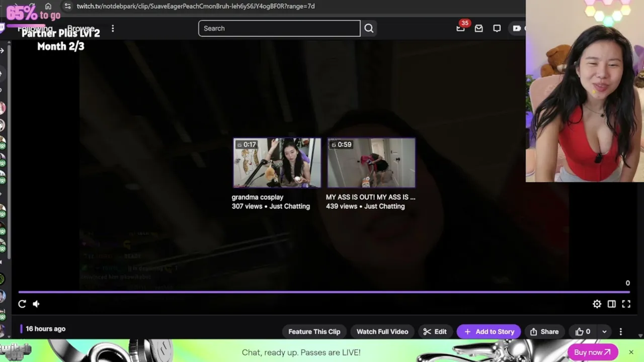Click Buy now on the passes banner
The height and width of the screenshot is (362, 644).
[x=593, y=352]
